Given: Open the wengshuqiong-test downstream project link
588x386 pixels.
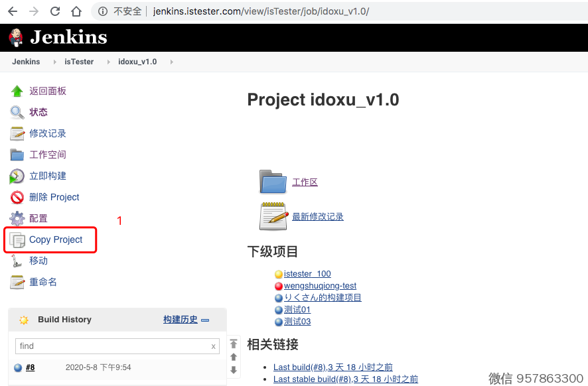Looking at the screenshot, I should coord(320,286).
